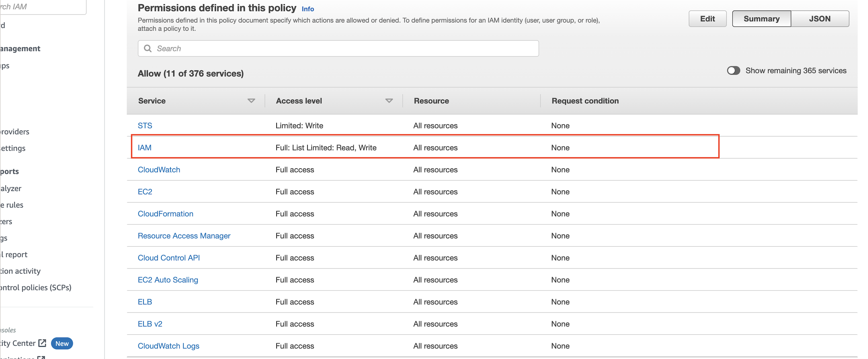Select 'None' condition in CloudFormation row
Viewport: 868px width, 359px height.
pyautogui.click(x=560, y=214)
